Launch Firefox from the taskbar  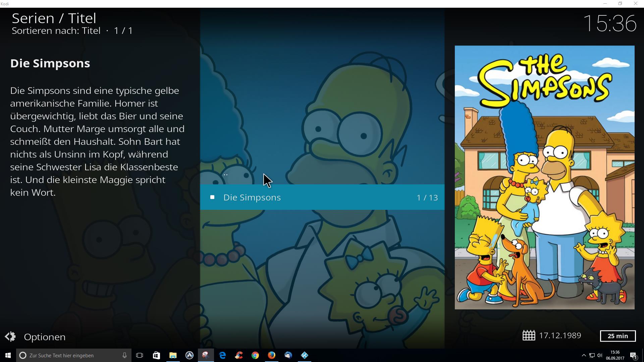click(272, 355)
